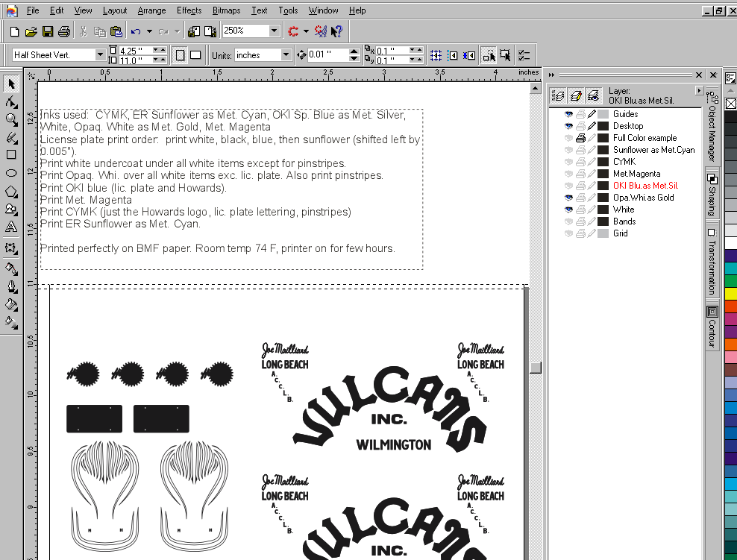
Task: Hide the Opa.Whi.as Gold layer
Action: click(x=568, y=198)
